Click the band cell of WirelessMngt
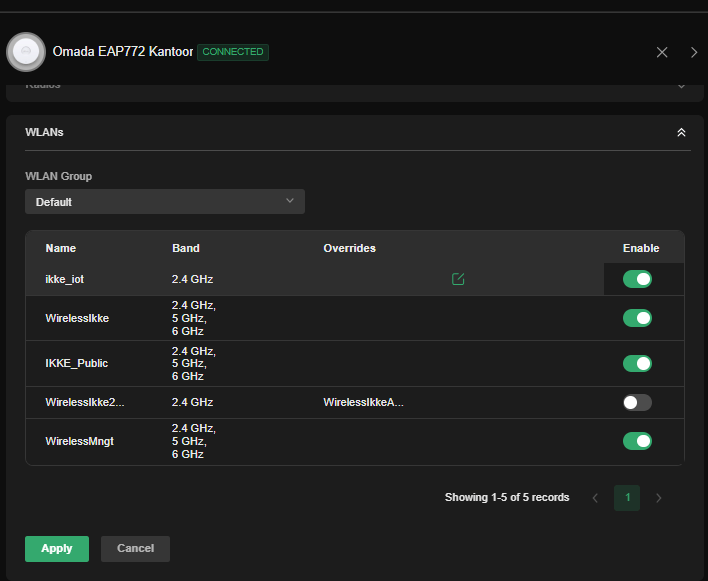Viewport: 708px width, 581px height. coord(194,441)
